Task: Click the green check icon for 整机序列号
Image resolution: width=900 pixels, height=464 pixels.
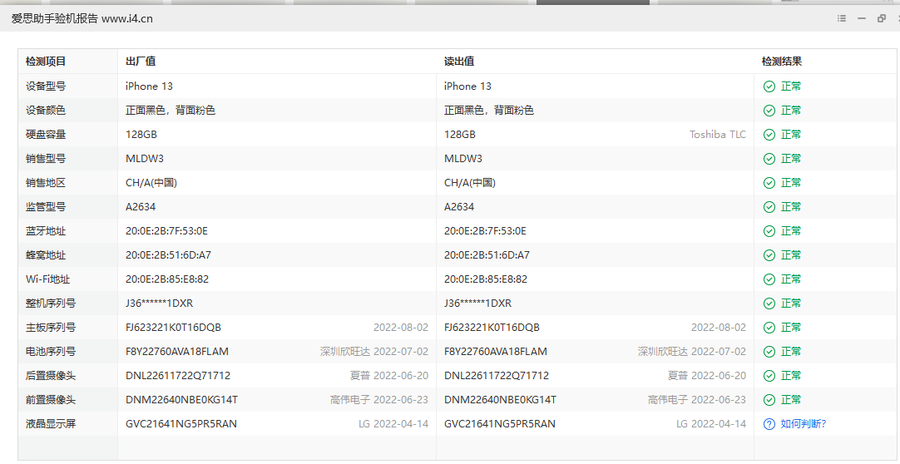Action: click(769, 303)
